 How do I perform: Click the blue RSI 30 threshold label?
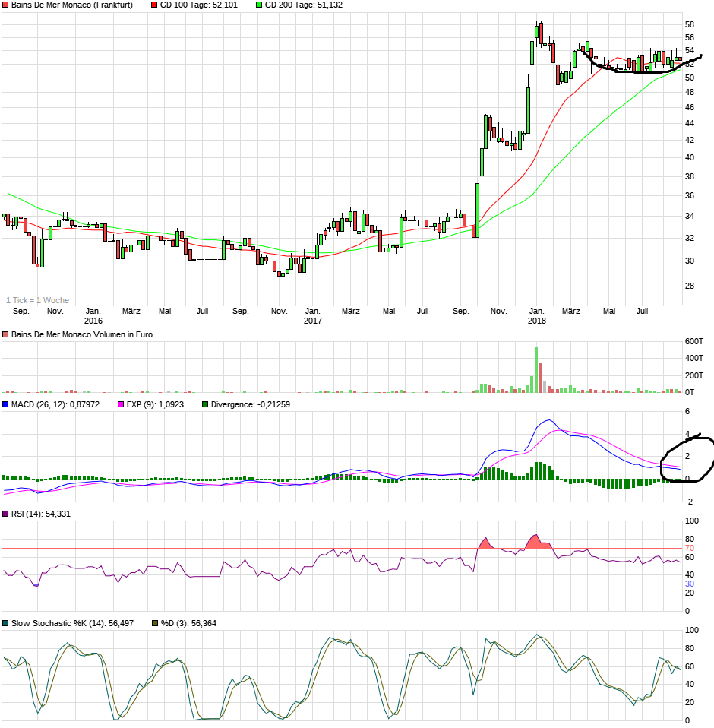(x=690, y=584)
